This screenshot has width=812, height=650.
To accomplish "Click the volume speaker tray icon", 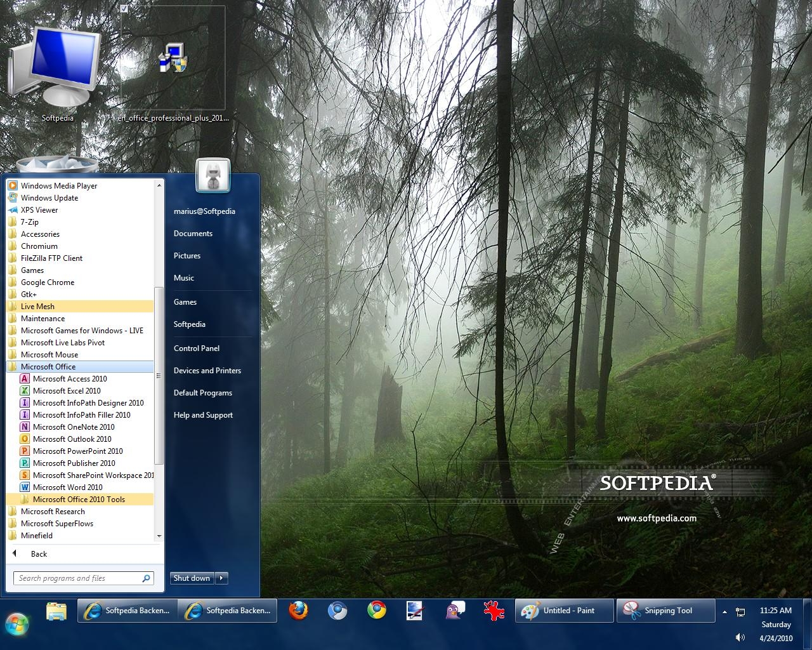I will [740, 637].
